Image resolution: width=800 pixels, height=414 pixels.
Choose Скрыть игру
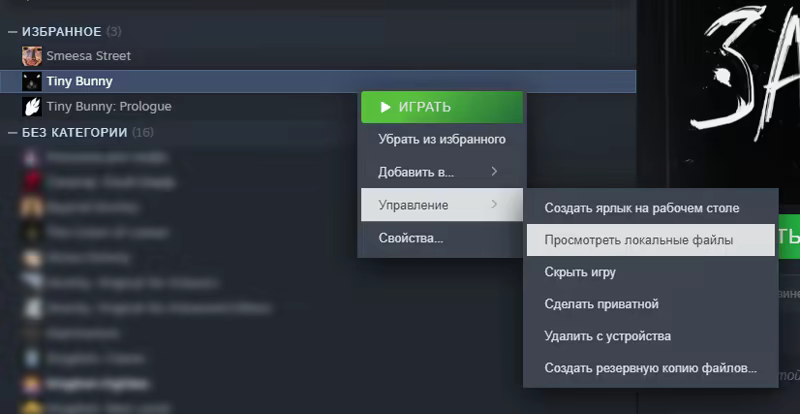pos(579,272)
